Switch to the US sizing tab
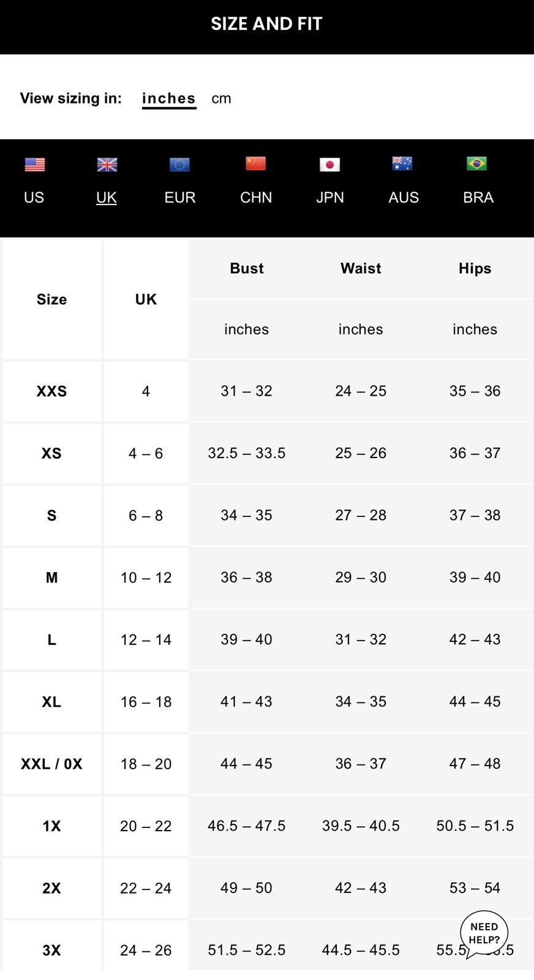This screenshot has height=980, width=534. pos(34,197)
